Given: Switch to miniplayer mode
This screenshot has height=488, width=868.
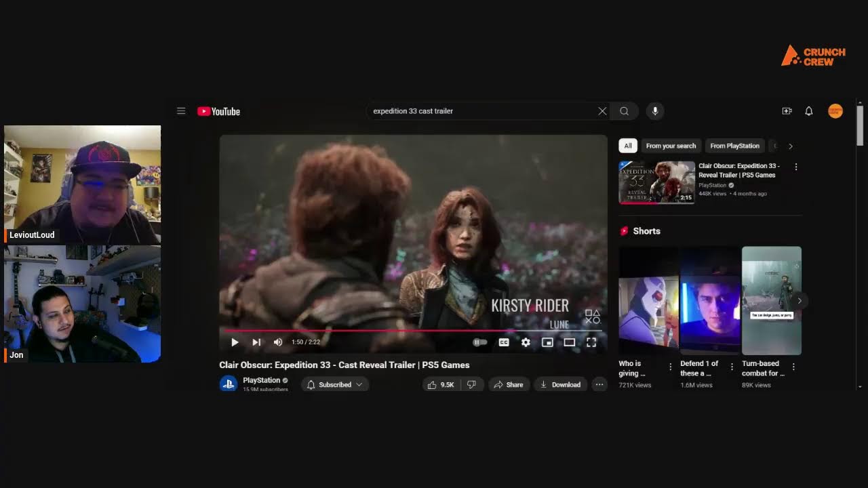Looking at the screenshot, I should tap(547, 342).
